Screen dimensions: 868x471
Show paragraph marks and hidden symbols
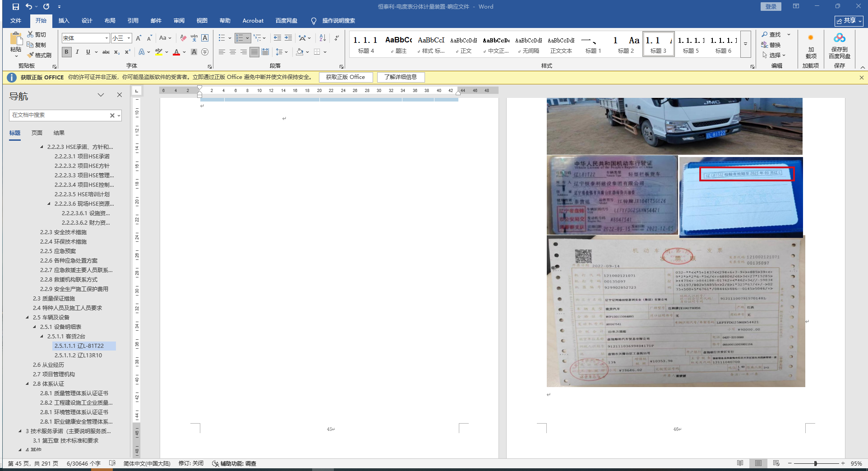coord(337,38)
